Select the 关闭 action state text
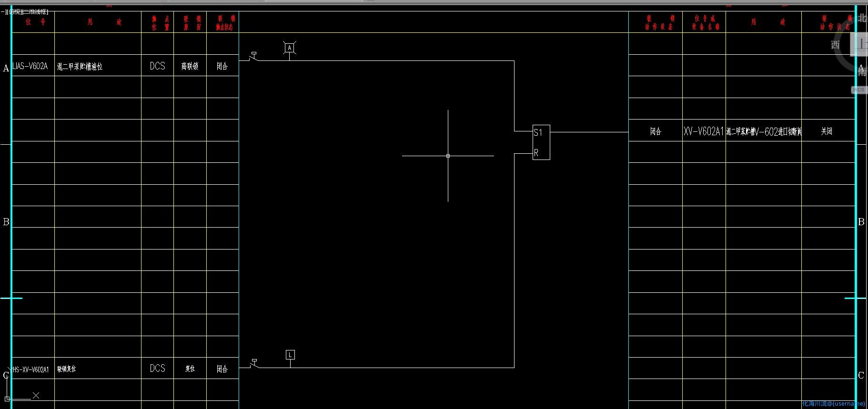Screen dimensions: 868x409 point(827,131)
